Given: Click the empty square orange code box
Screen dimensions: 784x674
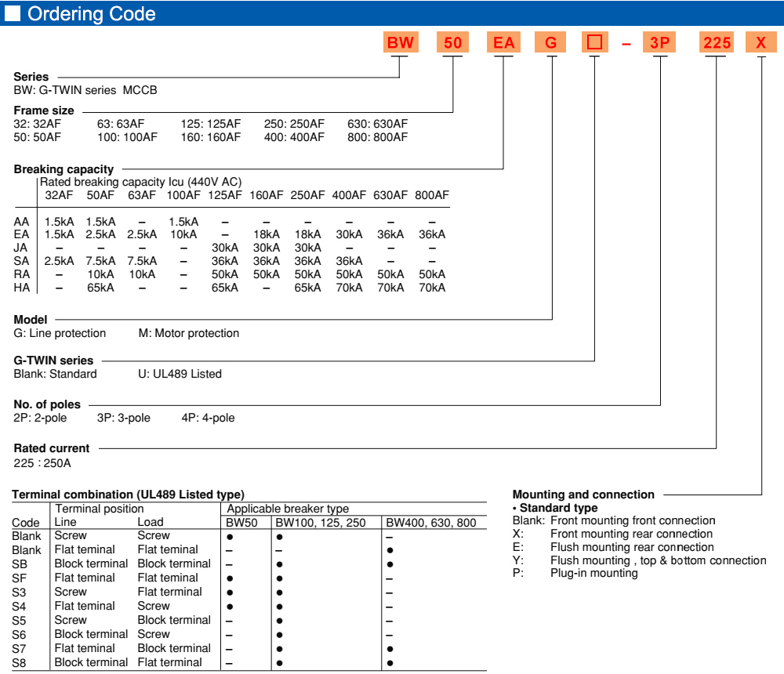Looking at the screenshot, I should coord(594,42).
